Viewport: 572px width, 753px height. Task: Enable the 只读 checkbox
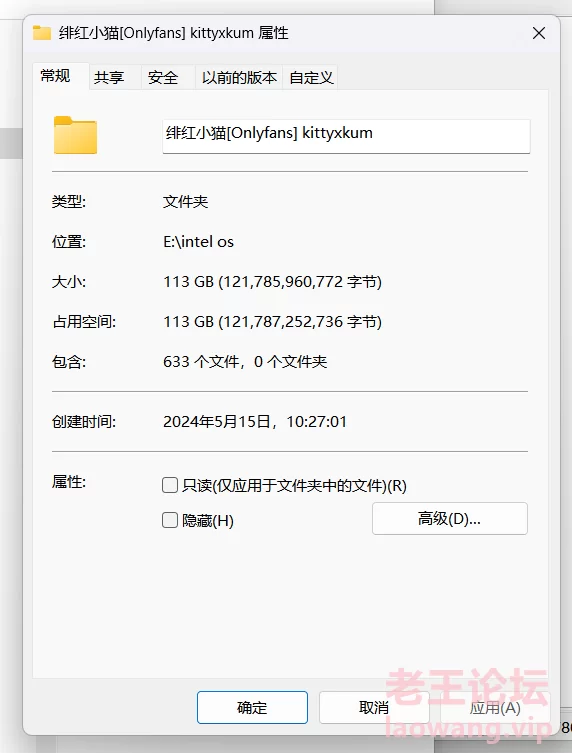tap(170, 485)
